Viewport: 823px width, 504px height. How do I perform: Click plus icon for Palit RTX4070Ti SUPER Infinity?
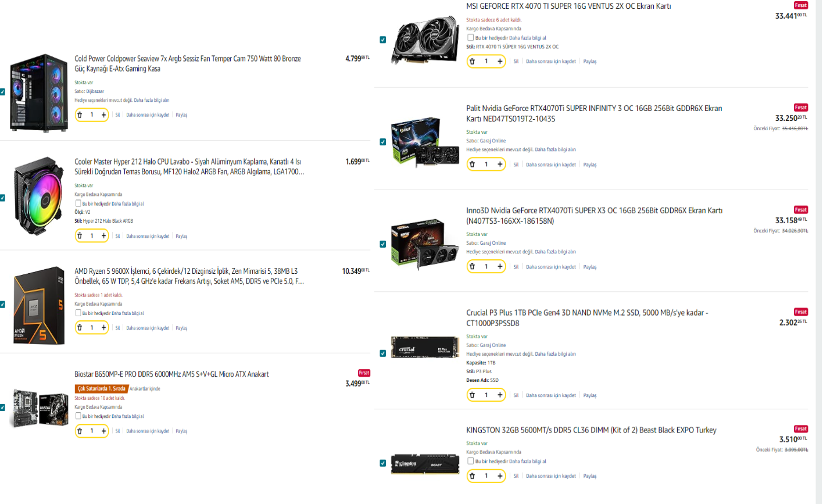tap(500, 165)
